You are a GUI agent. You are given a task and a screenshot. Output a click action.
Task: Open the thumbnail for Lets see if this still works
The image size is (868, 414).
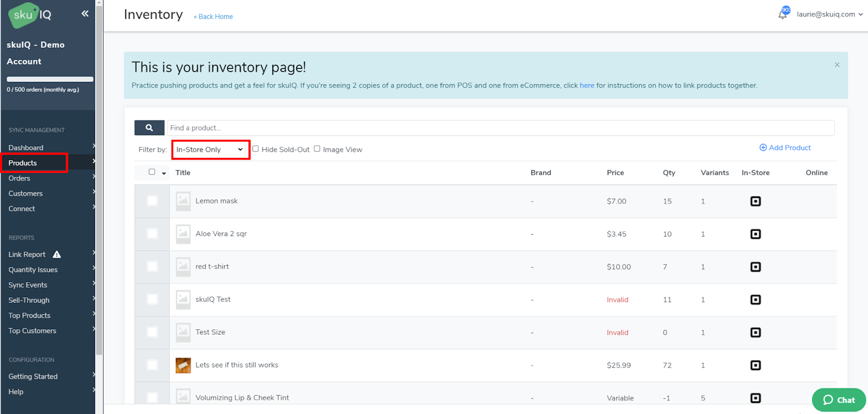coord(183,365)
